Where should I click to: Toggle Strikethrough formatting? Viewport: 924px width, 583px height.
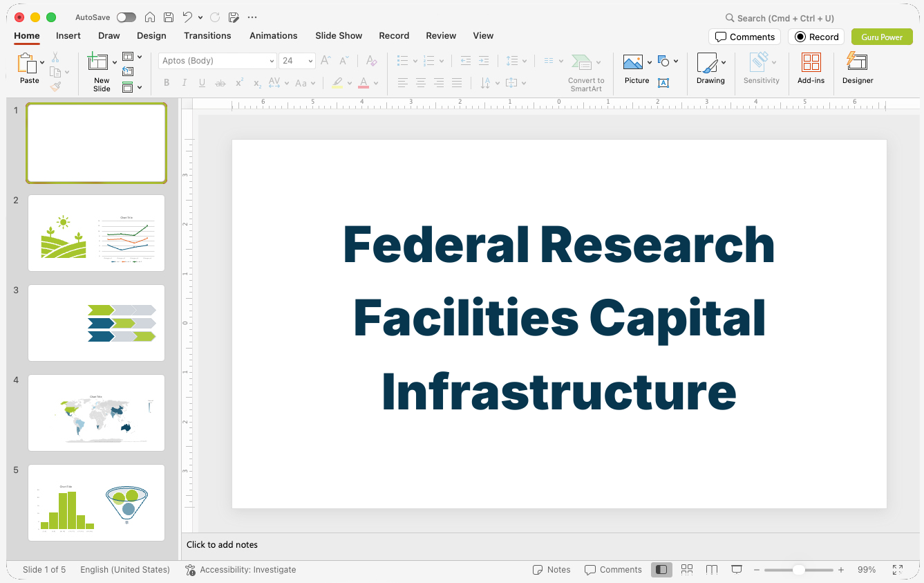pyautogui.click(x=220, y=83)
